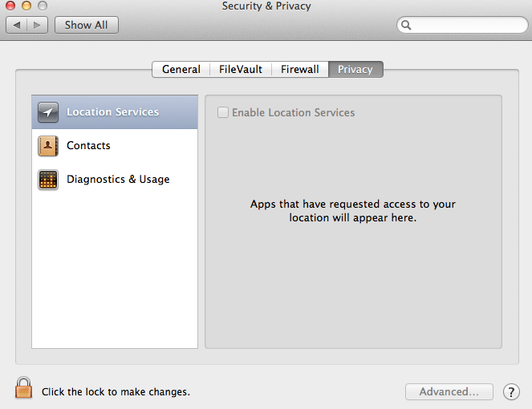The height and width of the screenshot is (409, 532).
Task: Choose Diagnostics & Usage text in sidebar
Action: pos(118,180)
